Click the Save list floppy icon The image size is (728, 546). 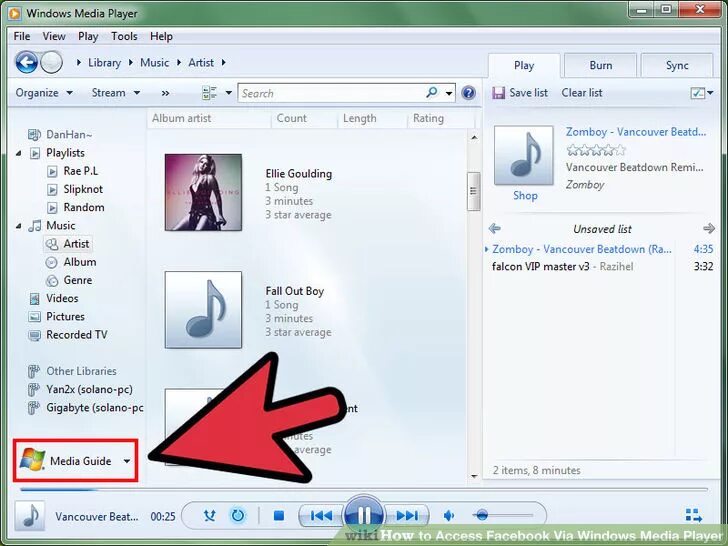point(499,93)
